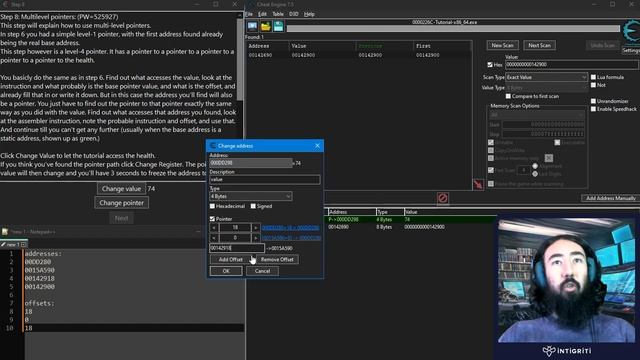Click the Previous column header
The height and width of the screenshot is (360, 640).
pos(384,46)
